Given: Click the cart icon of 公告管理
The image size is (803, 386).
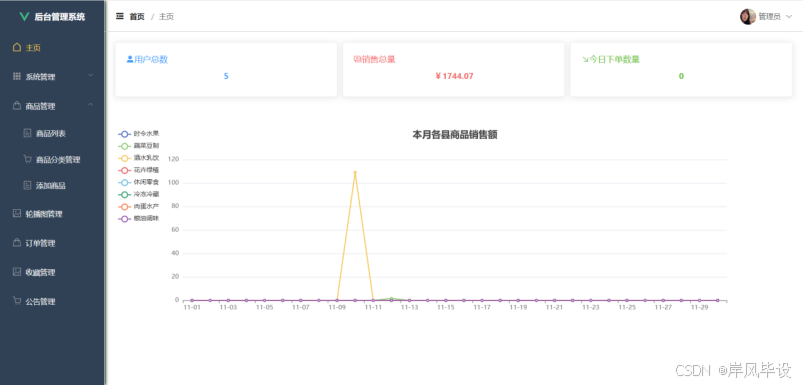Looking at the screenshot, I should point(17,301).
